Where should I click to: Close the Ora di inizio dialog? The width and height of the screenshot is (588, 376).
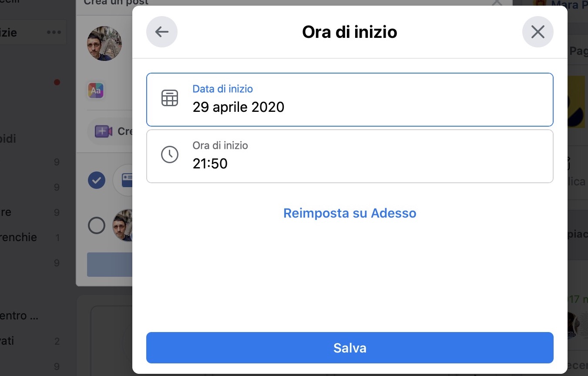[x=538, y=32]
